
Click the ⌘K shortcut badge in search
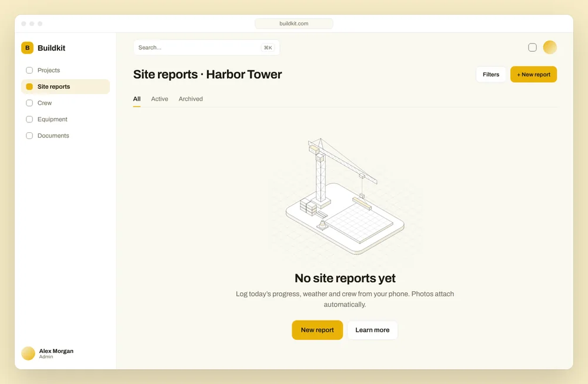click(x=268, y=48)
